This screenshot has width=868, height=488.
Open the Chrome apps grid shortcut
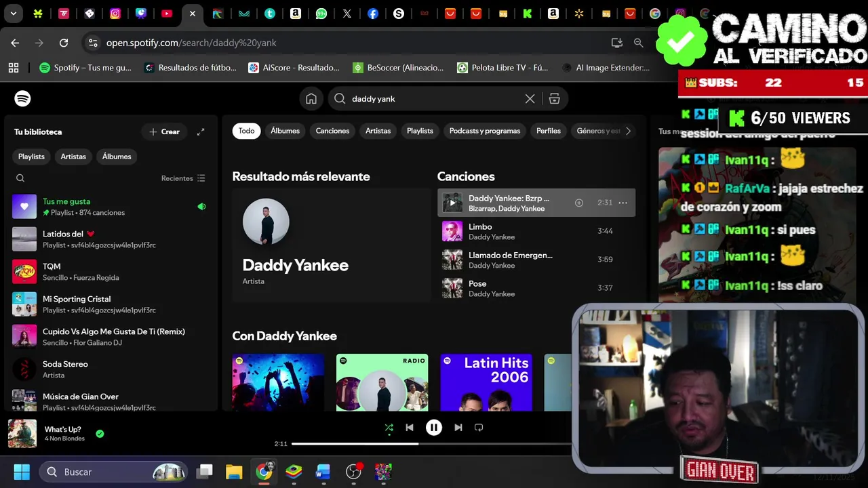tap(14, 68)
